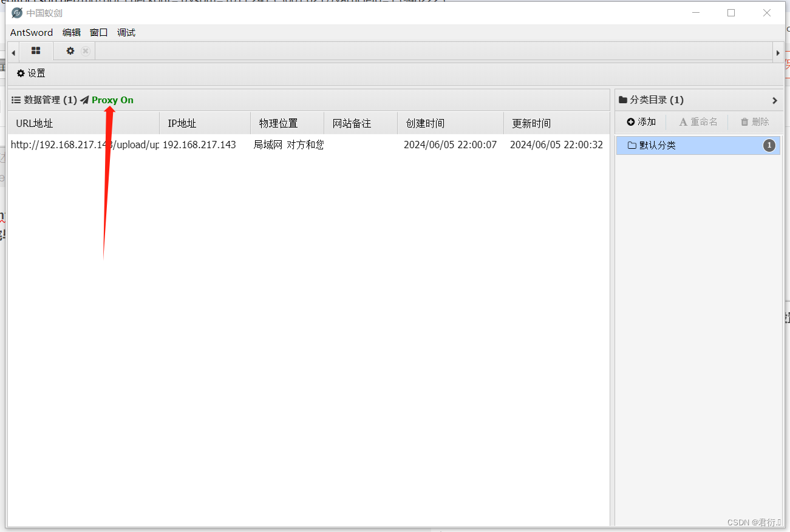Click the AntSword app icon in the title bar

17,13
